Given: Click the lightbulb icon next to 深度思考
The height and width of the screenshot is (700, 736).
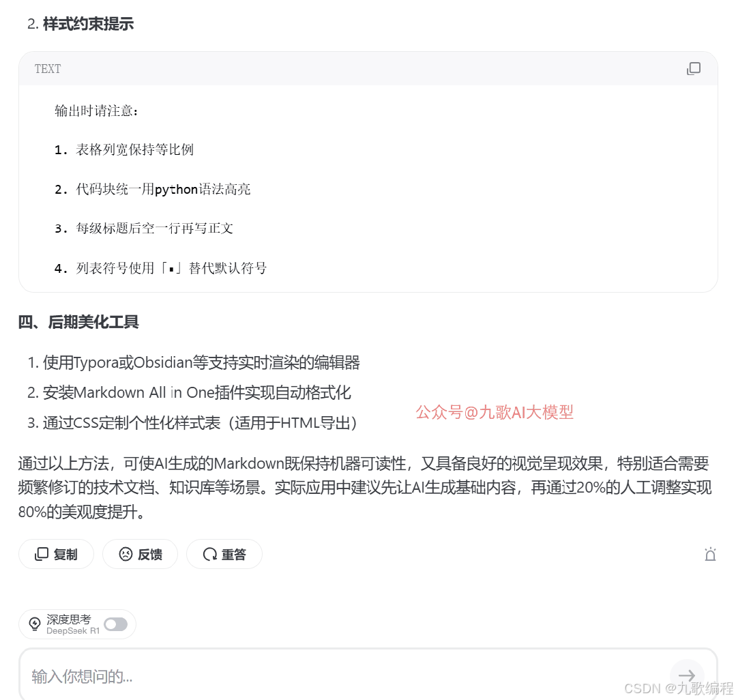Looking at the screenshot, I should pos(35,624).
